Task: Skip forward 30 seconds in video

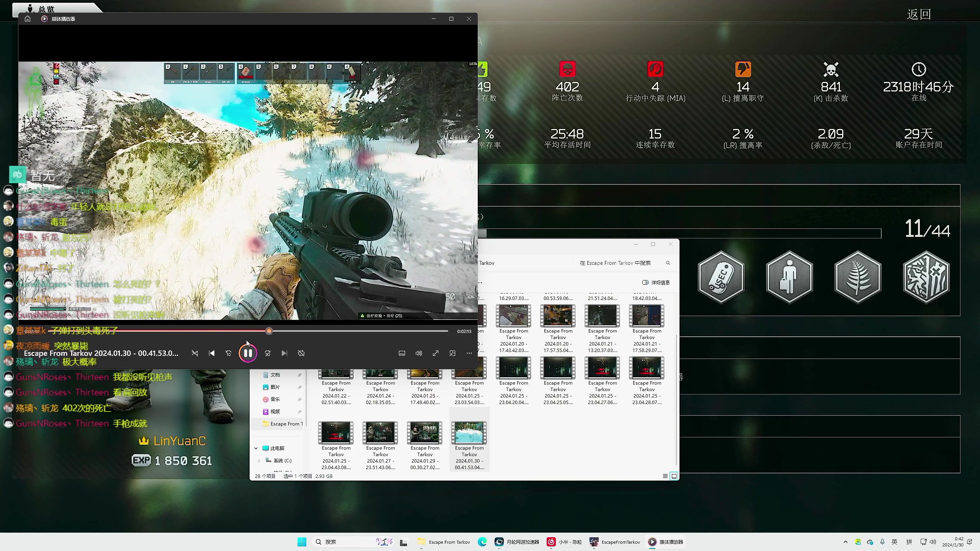Action: [x=268, y=353]
